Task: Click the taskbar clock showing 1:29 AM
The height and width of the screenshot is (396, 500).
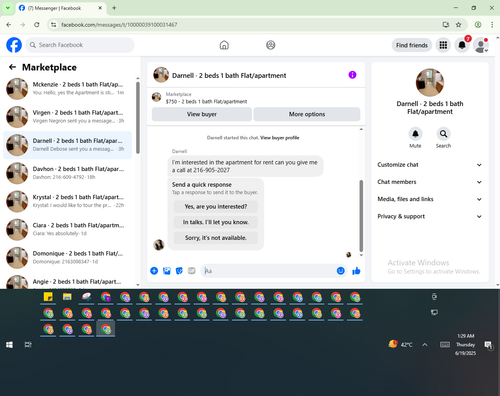Action: tap(465, 344)
